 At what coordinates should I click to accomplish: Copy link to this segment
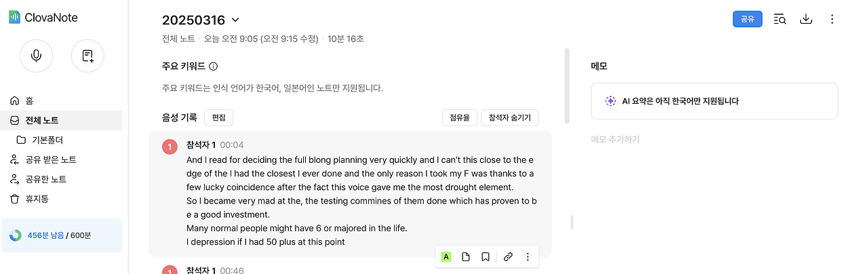(x=508, y=257)
